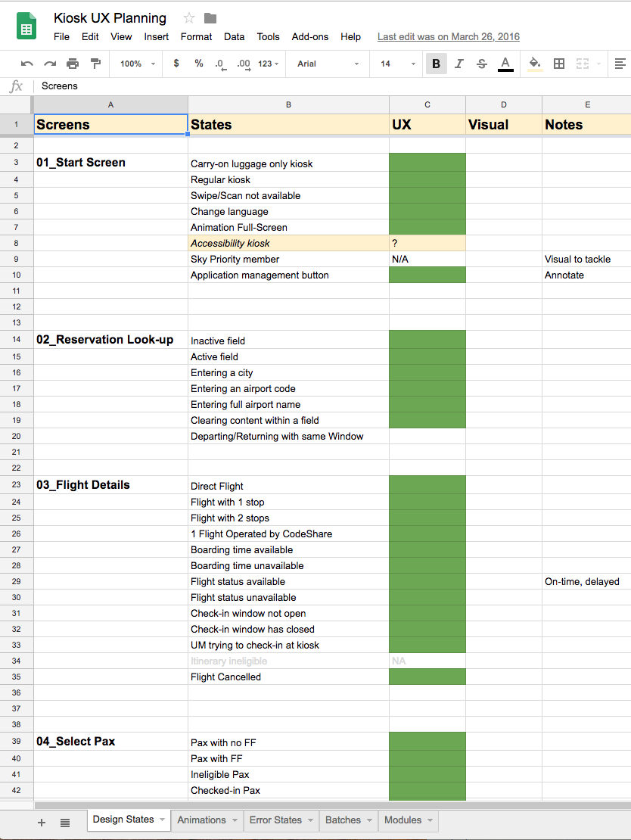Select the '04_Select Pax' cell

[x=111, y=742]
